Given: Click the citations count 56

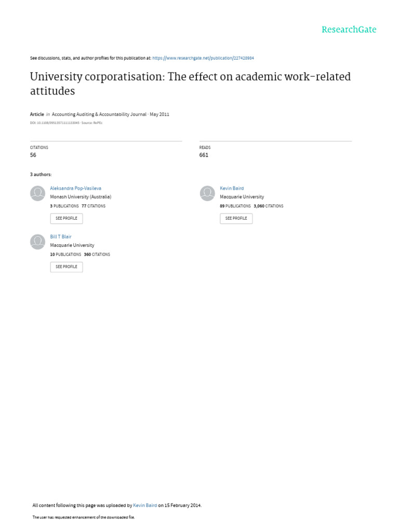Looking at the screenshot, I should (x=33, y=155).
